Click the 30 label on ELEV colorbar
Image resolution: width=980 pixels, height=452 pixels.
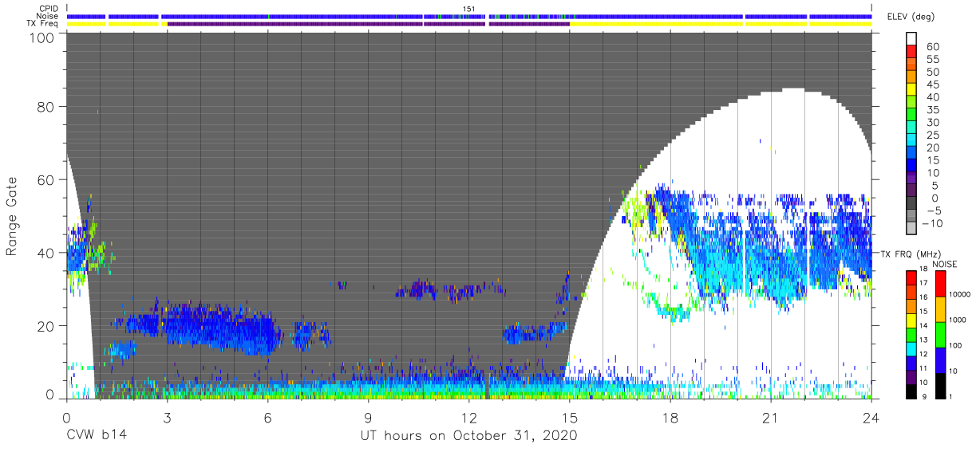[934, 122]
